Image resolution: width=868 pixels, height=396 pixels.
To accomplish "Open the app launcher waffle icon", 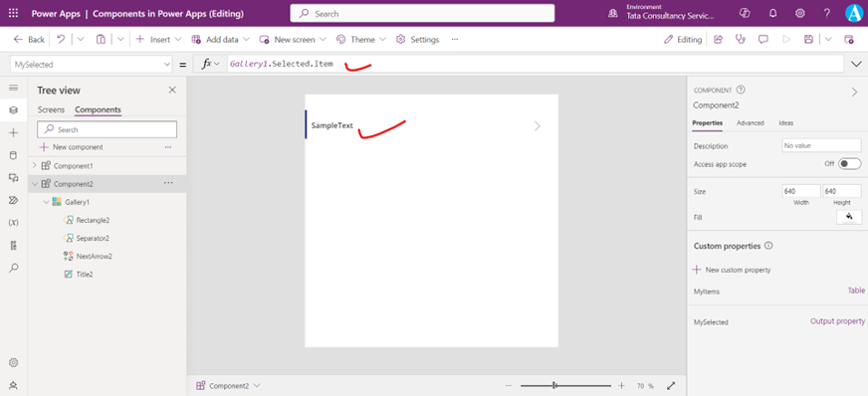I will pyautogui.click(x=13, y=13).
